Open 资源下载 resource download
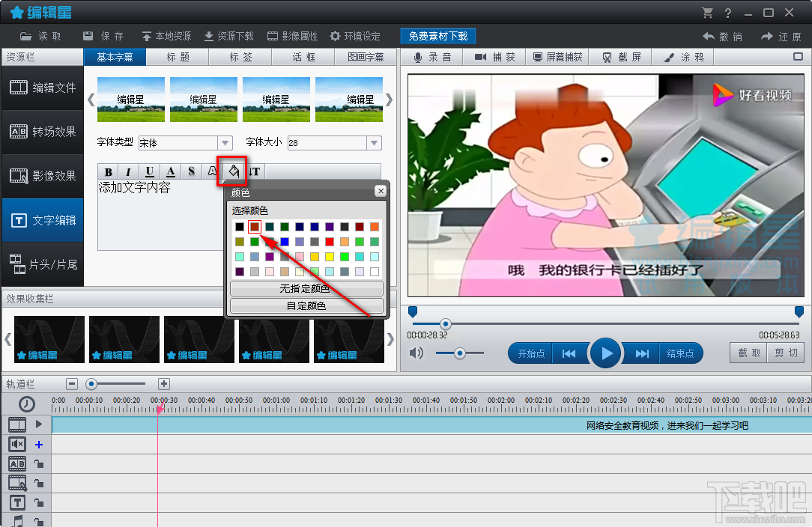 (229, 36)
